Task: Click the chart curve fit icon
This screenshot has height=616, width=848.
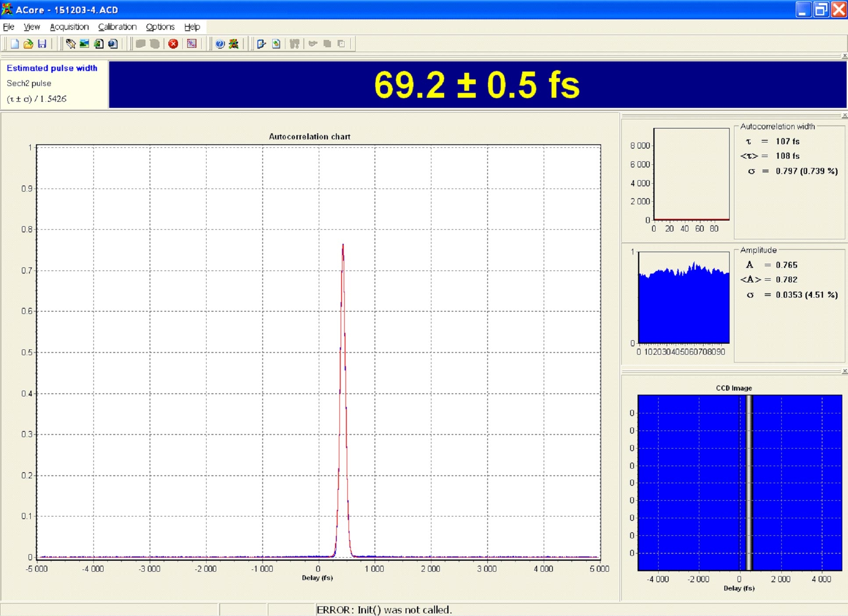Action: [x=192, y=44]
